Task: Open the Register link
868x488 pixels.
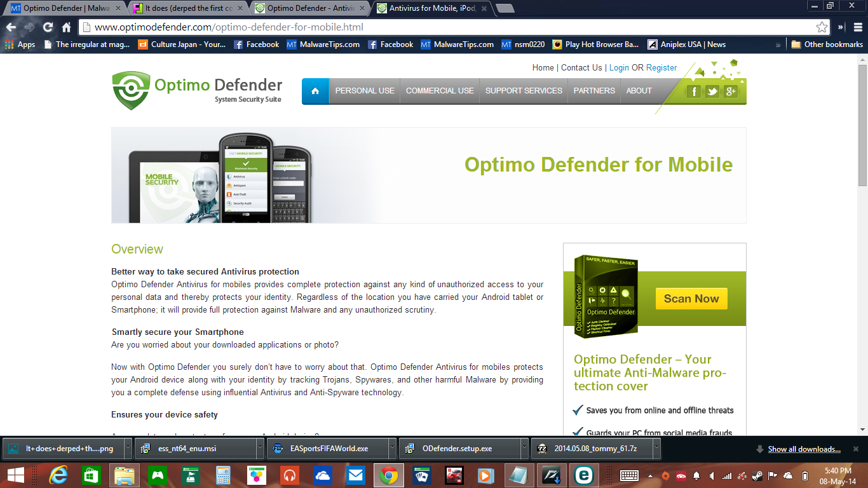Action: pos(661,67)
